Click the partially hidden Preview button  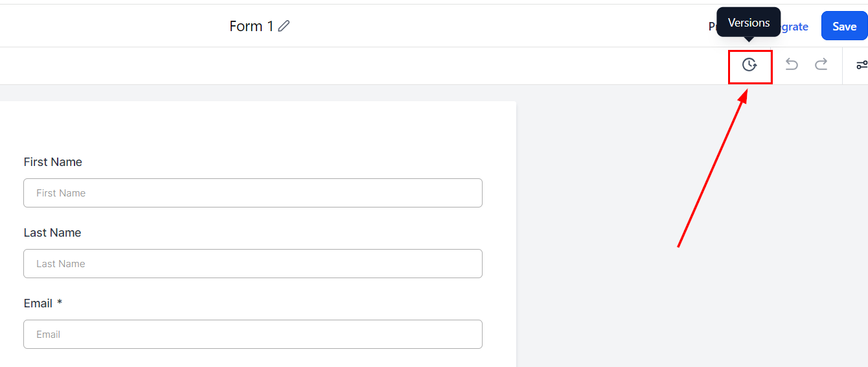[713, 27]
